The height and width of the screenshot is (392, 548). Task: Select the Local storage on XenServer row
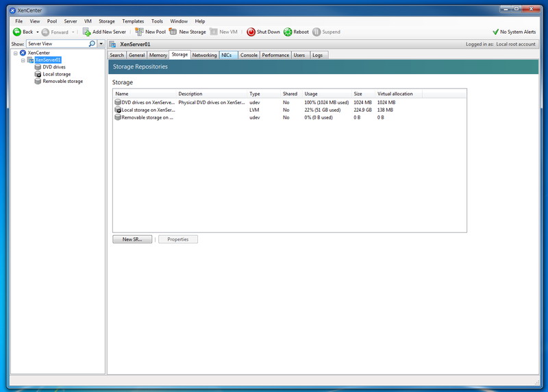(290, 110)
